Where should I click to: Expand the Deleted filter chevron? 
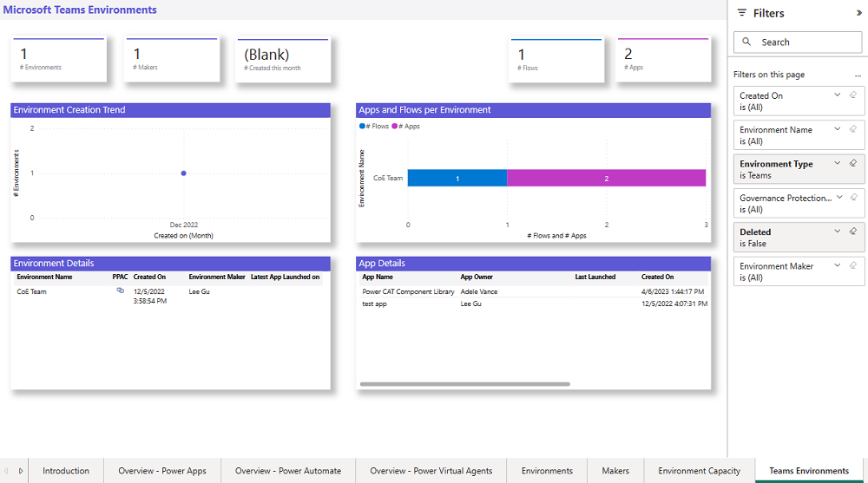pyautogui.click(x=837, y=232)
